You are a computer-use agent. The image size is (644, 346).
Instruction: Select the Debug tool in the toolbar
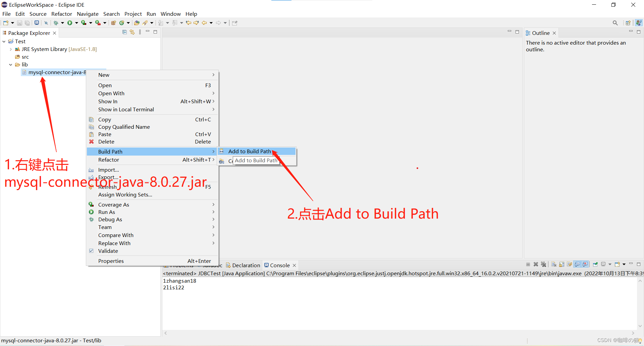[x=56, y=23]
